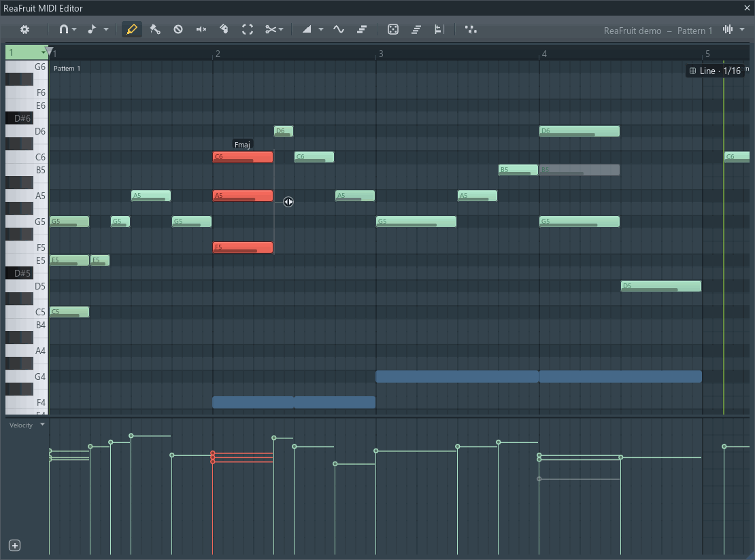Select the red C6 chord note
Screen dimensions: 755x560
coord(243,157)
